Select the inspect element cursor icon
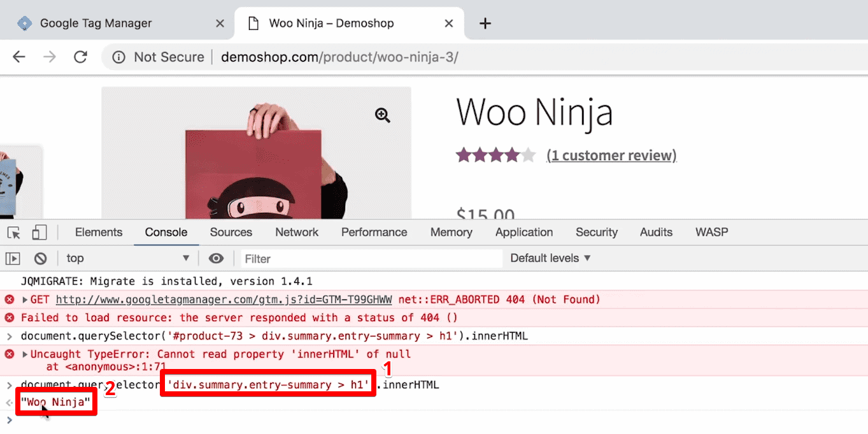This screenshot has width=868, height=434. pyautogui.click(x=13, y=232)
